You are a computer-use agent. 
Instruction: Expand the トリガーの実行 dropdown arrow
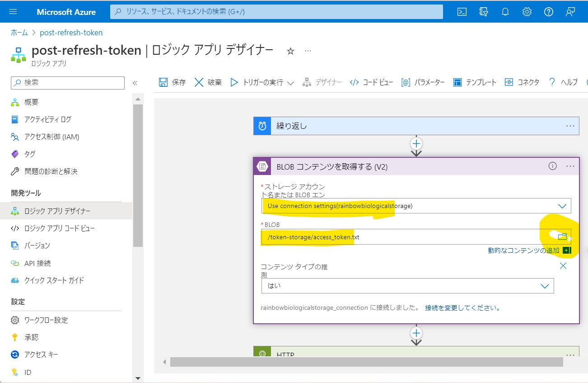[290, 83]
